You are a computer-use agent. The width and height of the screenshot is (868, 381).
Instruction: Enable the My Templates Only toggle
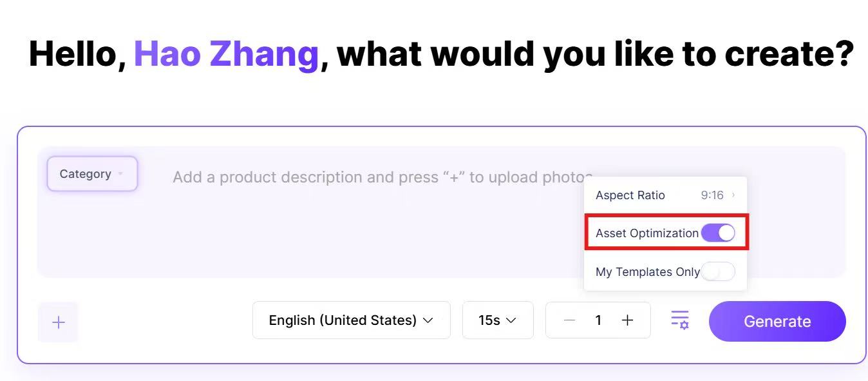(x=718, y=271)
